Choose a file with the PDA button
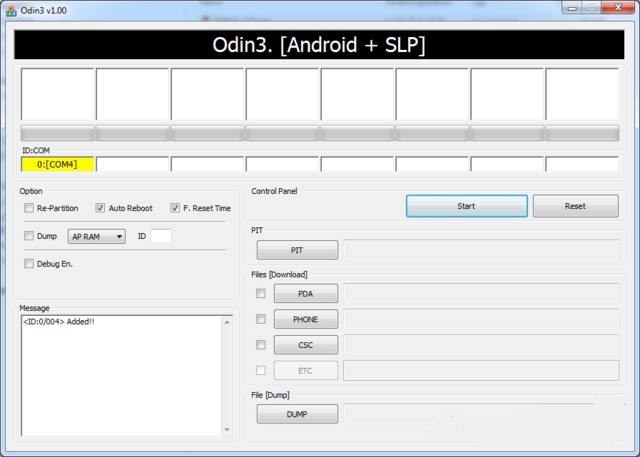The width and height of the screenshot is (640, 457). pyautogui.click(x=306, y=294)
